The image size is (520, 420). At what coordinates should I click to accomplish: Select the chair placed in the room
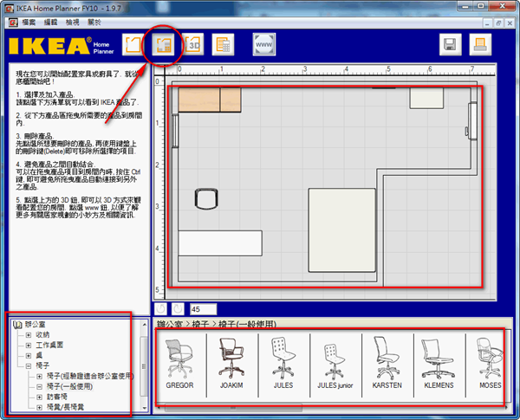tap(206, 199)
